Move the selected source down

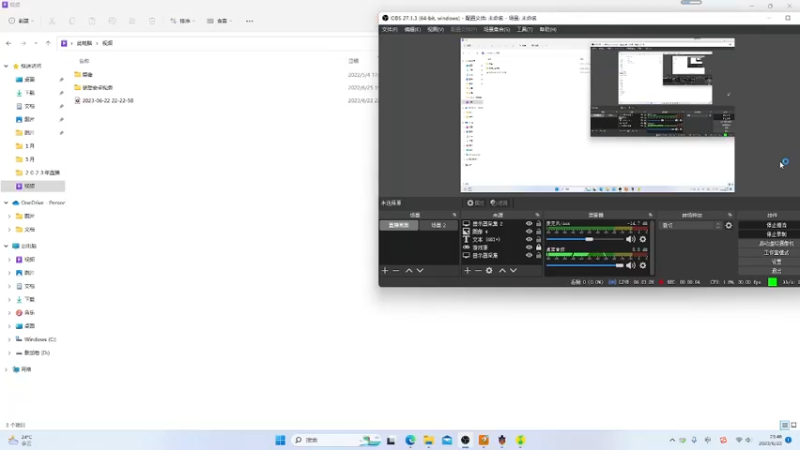coord(513,270)
